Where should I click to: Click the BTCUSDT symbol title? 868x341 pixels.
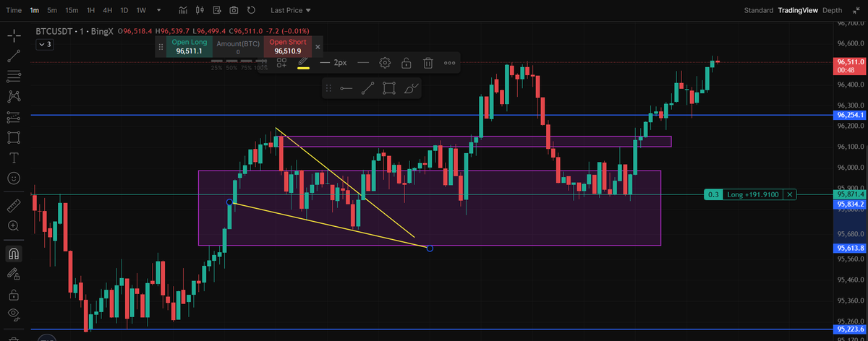coord(54,32)
